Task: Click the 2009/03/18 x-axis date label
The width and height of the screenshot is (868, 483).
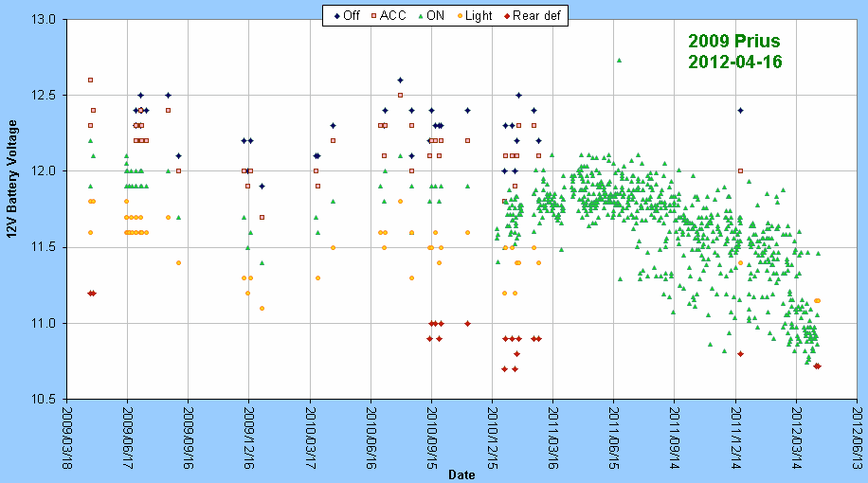Action: (x=67, y=438)
